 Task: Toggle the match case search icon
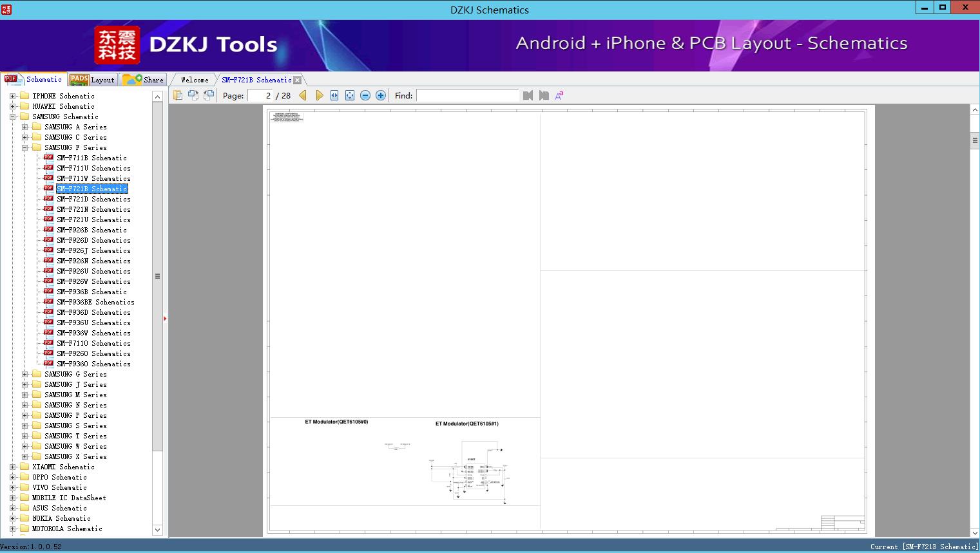click(x=559, y=95)
